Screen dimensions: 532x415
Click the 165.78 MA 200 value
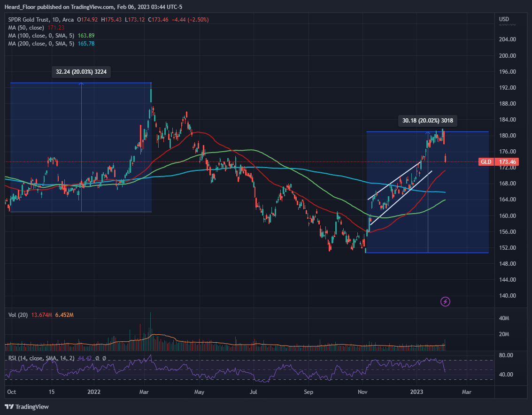(x=86, y=44)
